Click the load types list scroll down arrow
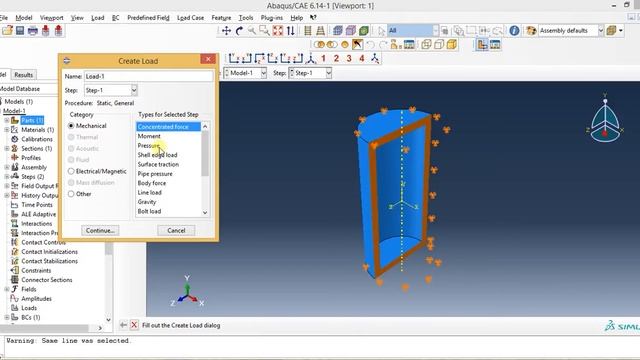640x360 pixels. 205,212
